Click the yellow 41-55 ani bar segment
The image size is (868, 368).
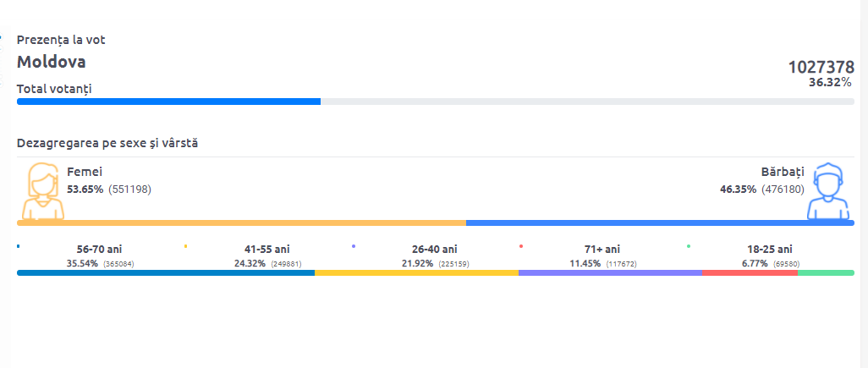(416, 272)
